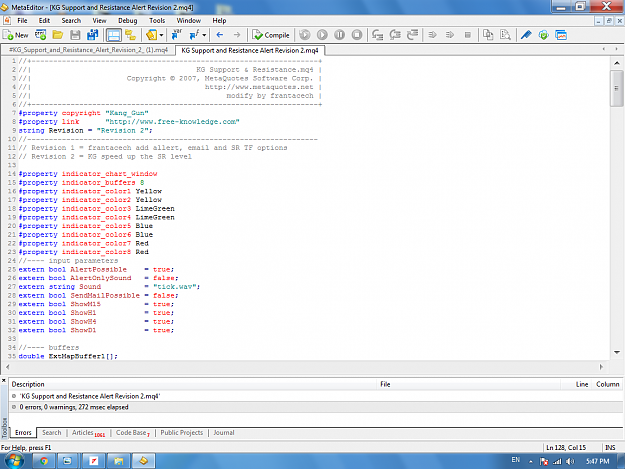Create a new file with New button
625x469 pixels.
tap(16, 35)
